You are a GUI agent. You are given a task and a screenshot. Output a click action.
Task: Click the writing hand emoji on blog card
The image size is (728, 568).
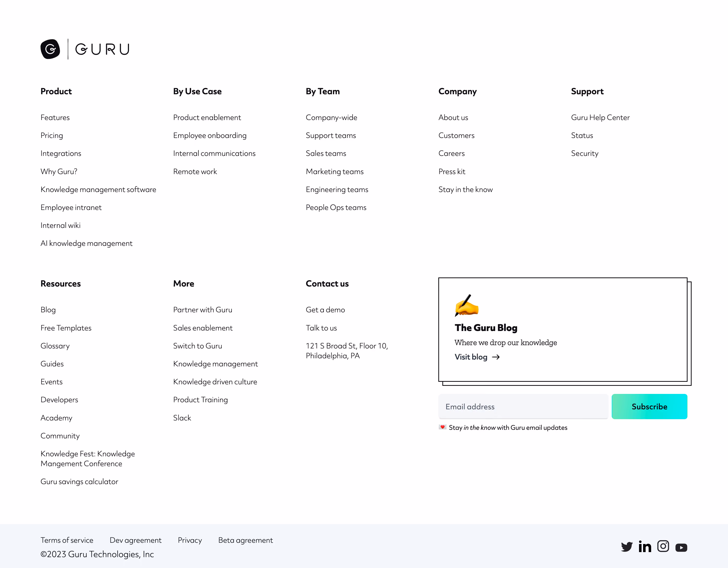coord(466,305)
